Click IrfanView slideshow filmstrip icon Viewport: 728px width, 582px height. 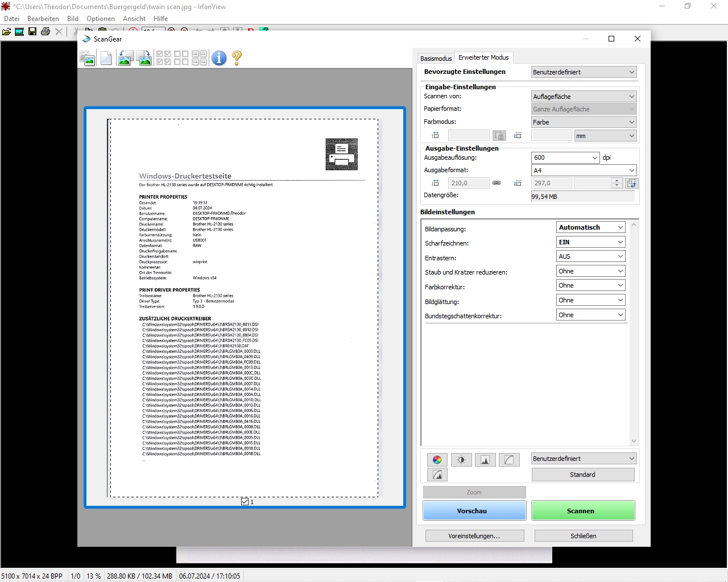(x=19, y=31)
